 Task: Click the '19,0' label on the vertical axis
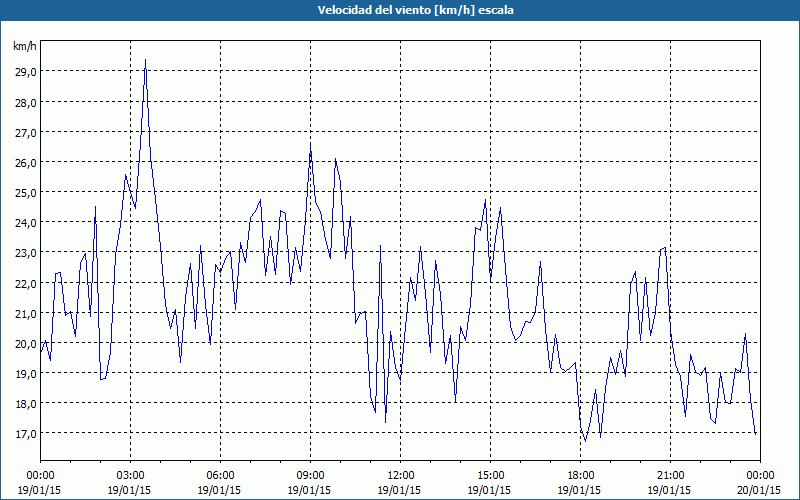[26, 373]
